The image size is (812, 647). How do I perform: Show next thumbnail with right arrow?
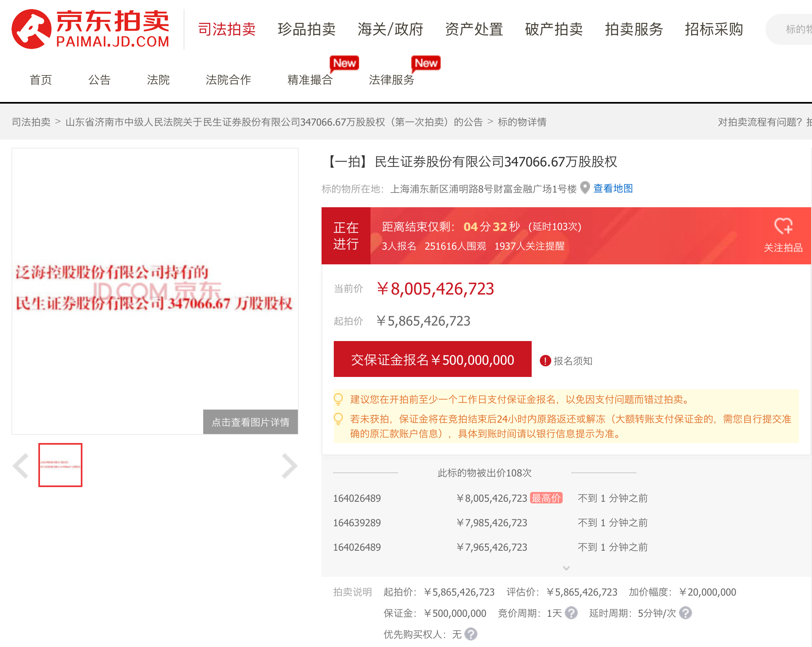click(289, 465)
